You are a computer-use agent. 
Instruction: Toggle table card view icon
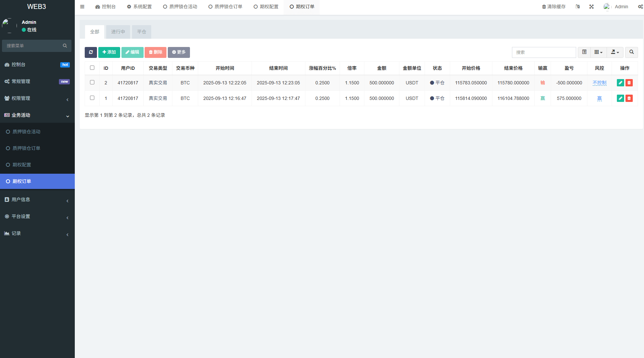click(x=584, y=52)
